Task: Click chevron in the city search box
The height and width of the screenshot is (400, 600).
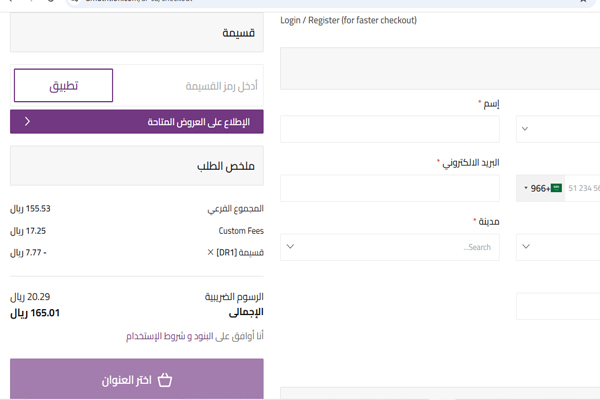Action: click(290, 247)
